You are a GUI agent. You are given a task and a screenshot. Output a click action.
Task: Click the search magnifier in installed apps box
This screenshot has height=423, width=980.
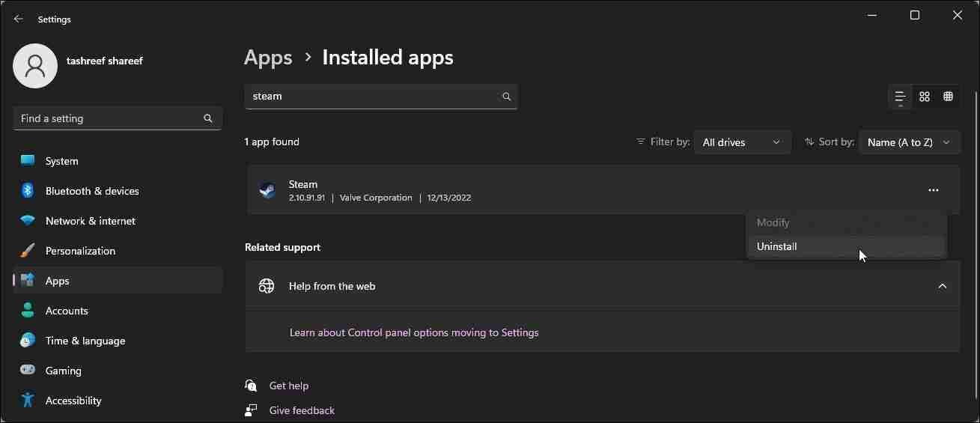pyautogui.click(x=507, y=97)
